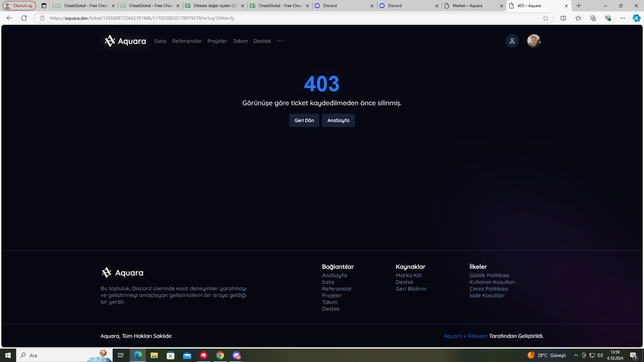Viewport: 644px width, 362px height.
Task: Open Windows Start menu
Action: pos(8,355)
